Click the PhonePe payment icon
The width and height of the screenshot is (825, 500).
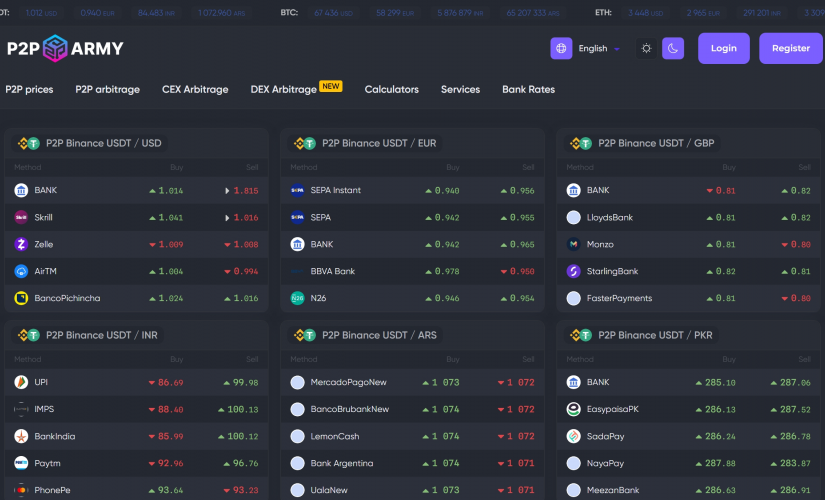tap(21, 490)
